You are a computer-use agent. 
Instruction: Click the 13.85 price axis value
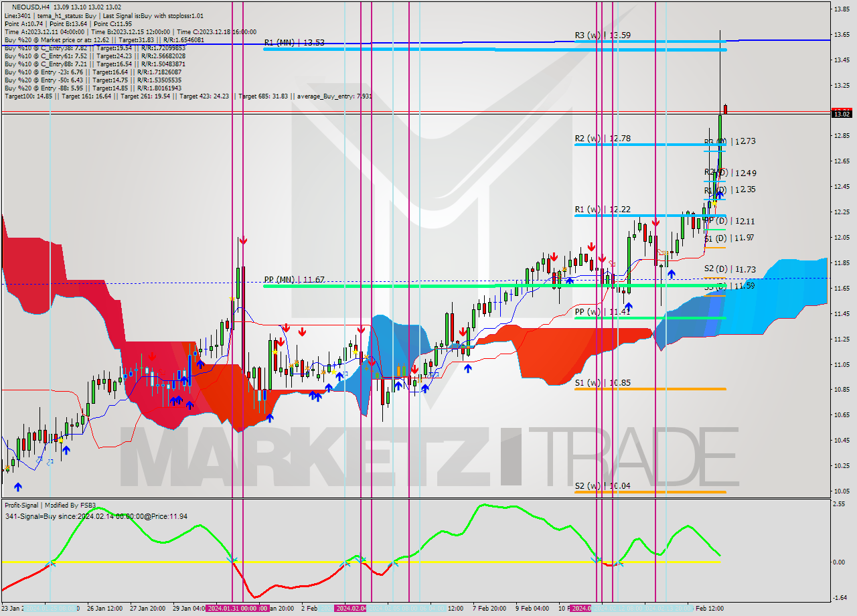tap(842, 9)
